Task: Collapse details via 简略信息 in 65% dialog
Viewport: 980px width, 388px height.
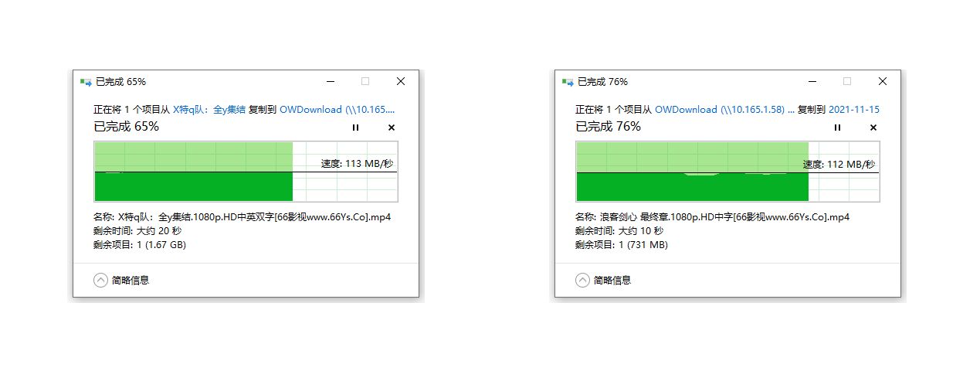Action: (121, 280)
